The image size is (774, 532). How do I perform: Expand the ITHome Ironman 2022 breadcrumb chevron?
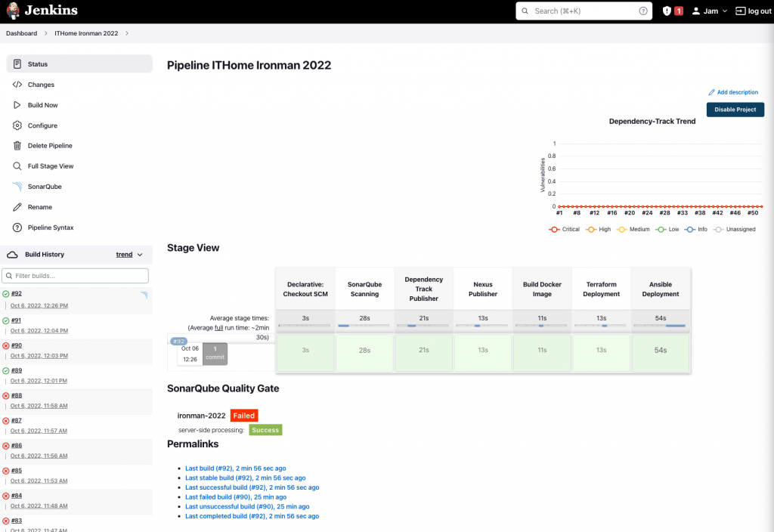(x=127, y=33)
